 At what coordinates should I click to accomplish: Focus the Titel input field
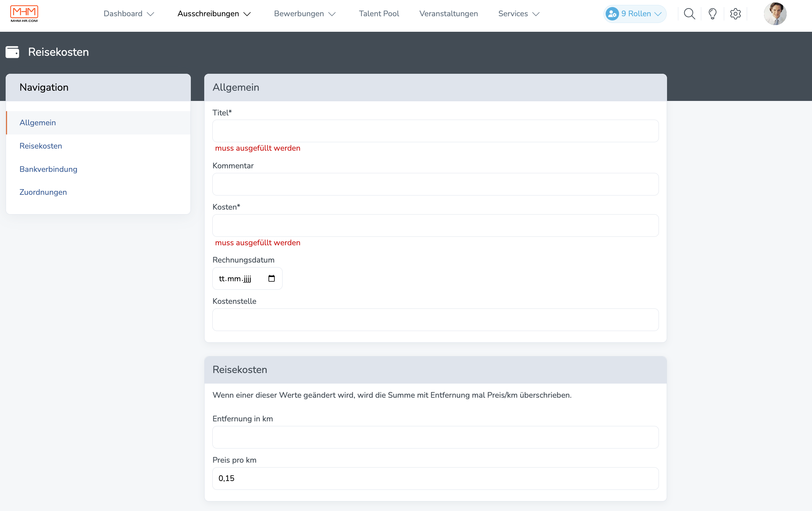pyautogui.click(x=435, y=131)
